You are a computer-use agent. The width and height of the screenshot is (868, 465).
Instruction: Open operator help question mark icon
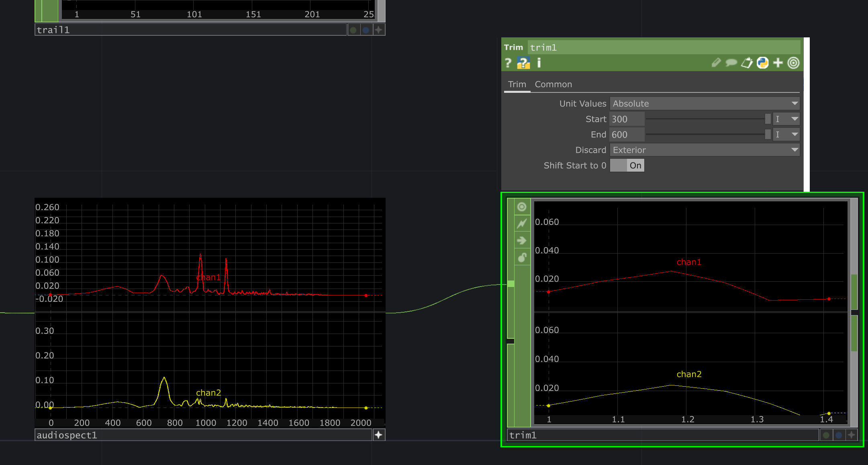point(508,63)
